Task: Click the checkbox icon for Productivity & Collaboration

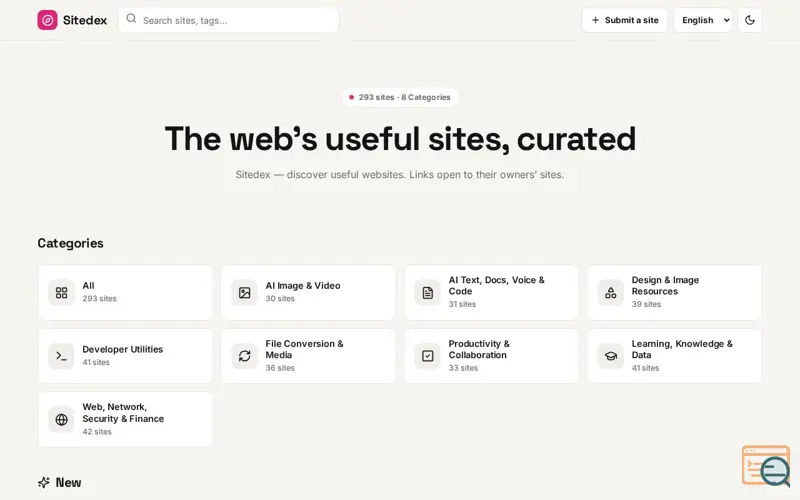Action: (x=428, y=356)
